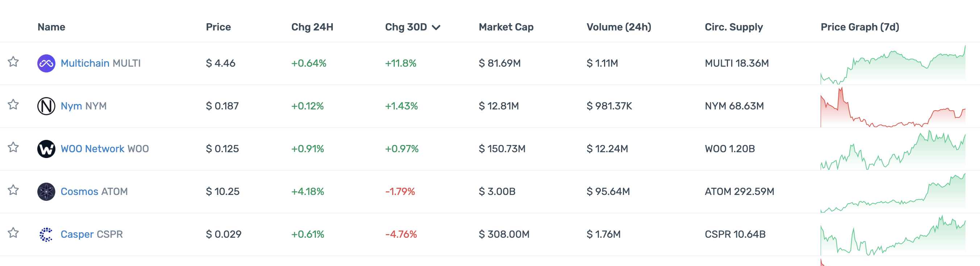Sort by Chg 24H header
980x266 pixels.
[312, 27]
